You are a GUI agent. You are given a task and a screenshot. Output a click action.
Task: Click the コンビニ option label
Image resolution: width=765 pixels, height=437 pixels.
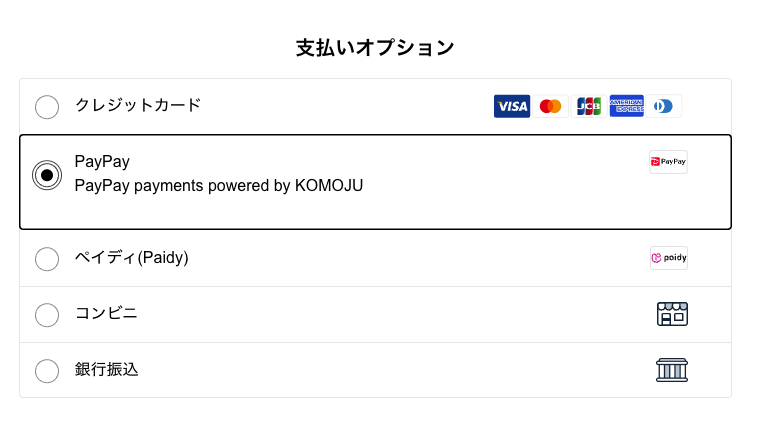[106, 313]
